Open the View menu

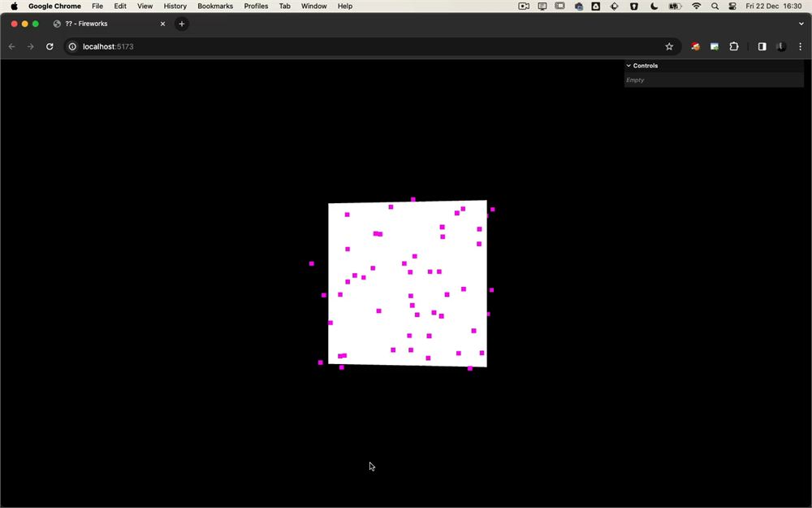click(x=145, y=7)
